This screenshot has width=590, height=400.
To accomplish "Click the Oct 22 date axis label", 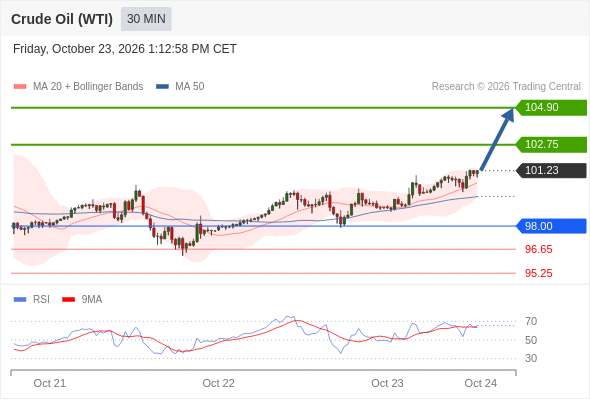I will [x=219, y=383].
